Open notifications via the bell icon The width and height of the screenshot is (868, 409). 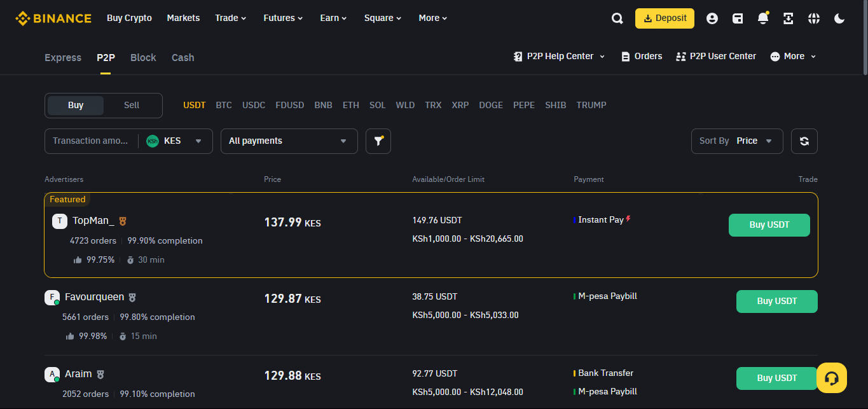pos(762,18)
